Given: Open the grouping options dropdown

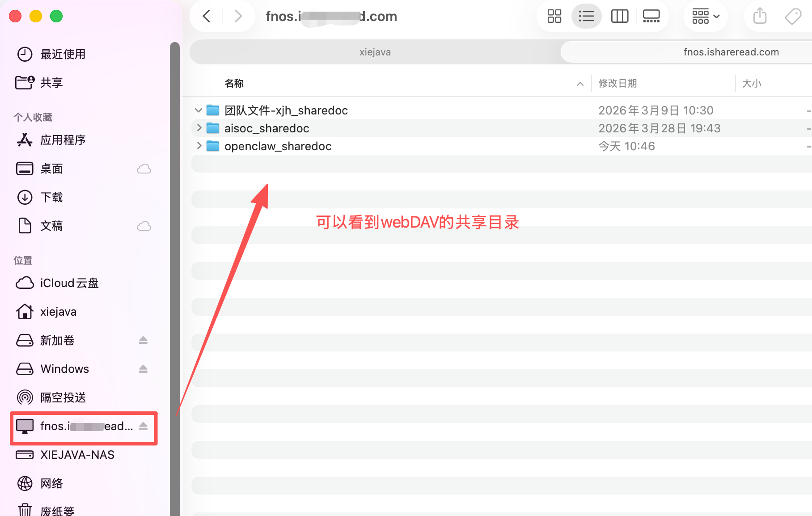Looking at the screenshot, I should tap(705, 16).
